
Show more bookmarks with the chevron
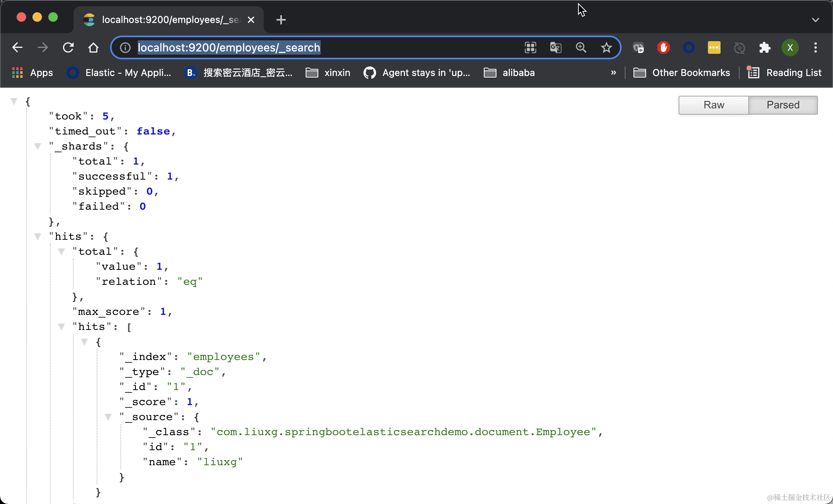[x=613, y=73]
